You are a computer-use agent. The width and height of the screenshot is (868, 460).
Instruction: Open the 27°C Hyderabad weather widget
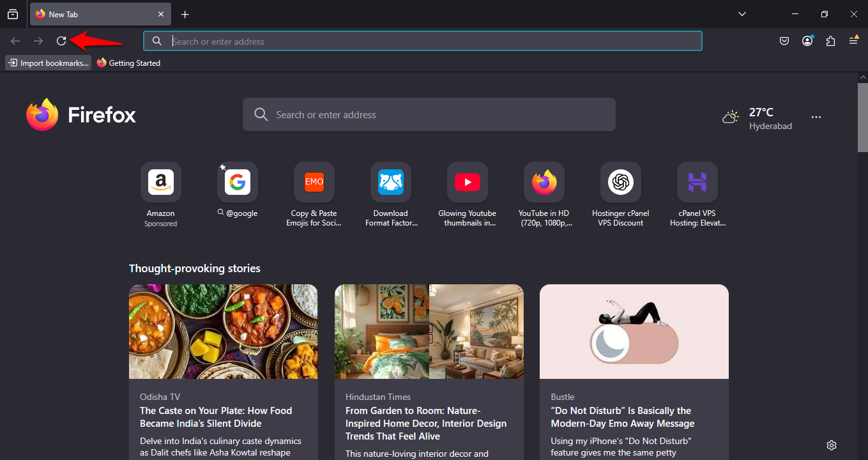point(757,118)
